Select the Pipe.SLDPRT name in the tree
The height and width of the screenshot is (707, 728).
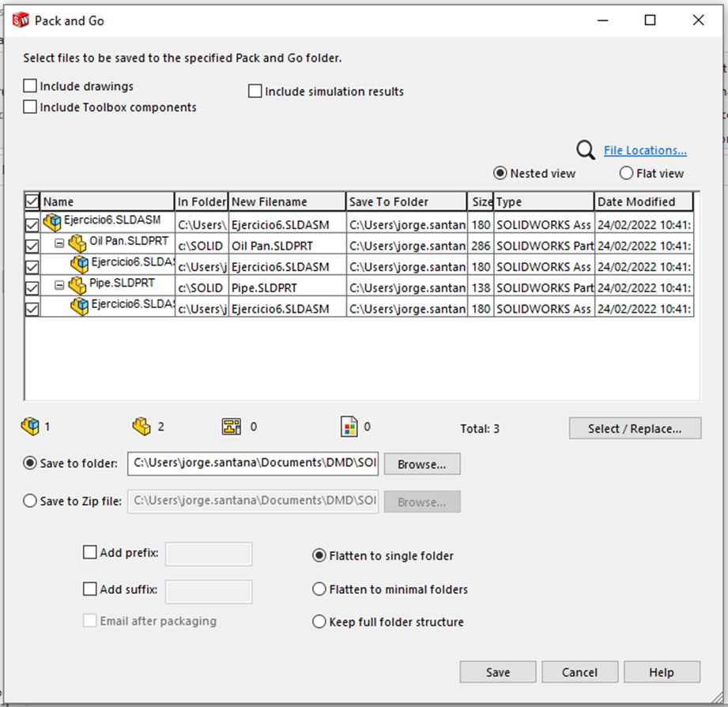122,283
